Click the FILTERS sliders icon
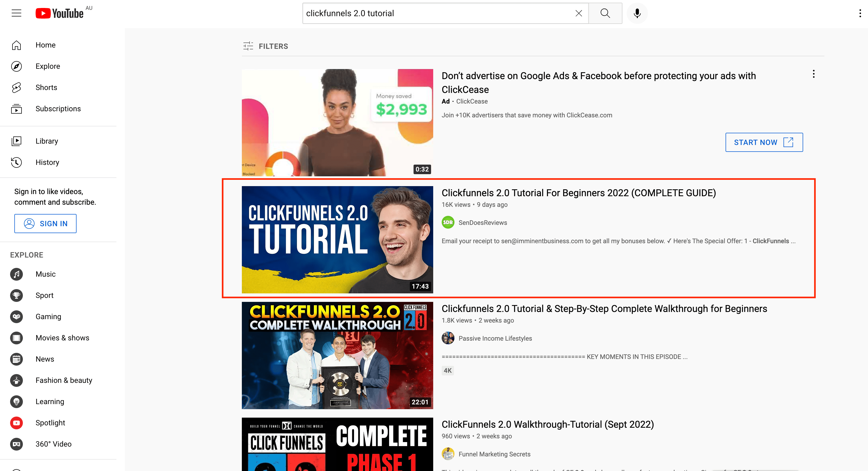The height and width of the screenshot is (471, 868). (x=248, y=46)
